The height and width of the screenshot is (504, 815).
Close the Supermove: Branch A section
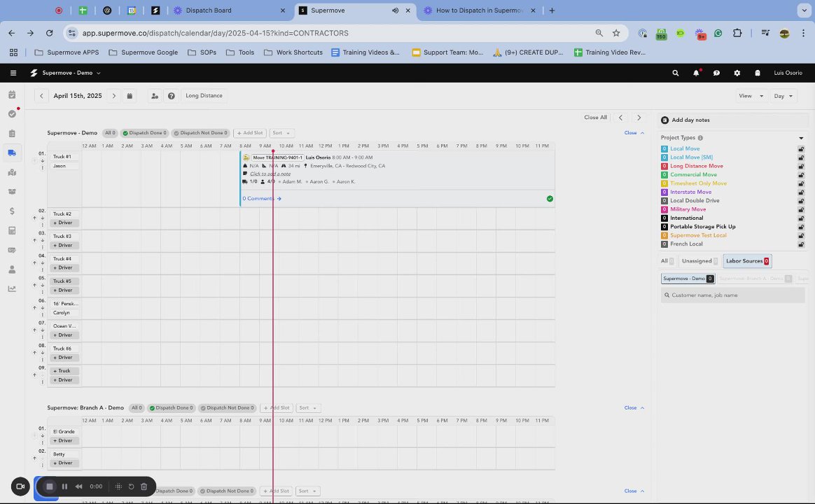coord(634,408)
